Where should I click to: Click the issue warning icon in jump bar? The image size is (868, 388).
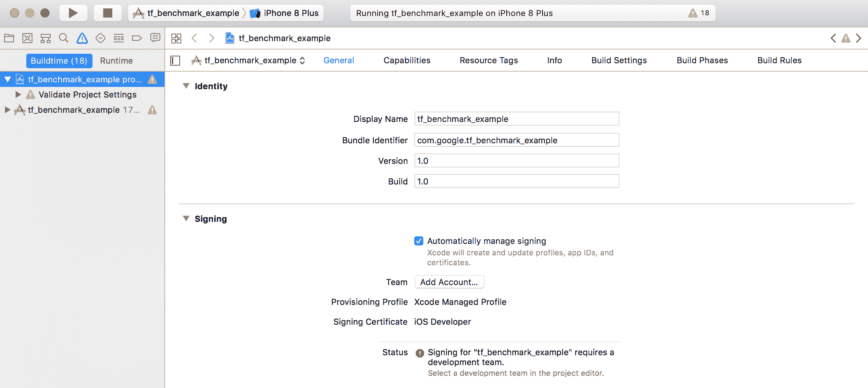click(846, 38)
